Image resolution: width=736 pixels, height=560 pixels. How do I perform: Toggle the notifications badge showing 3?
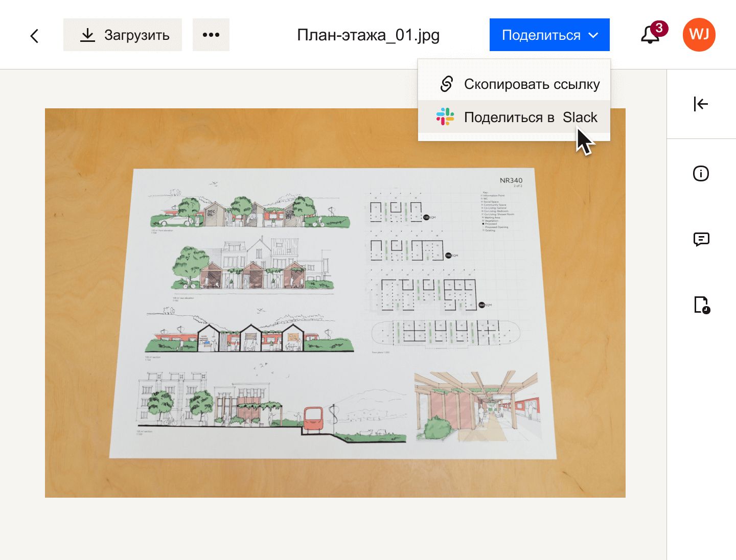click(x=659, y=29)
